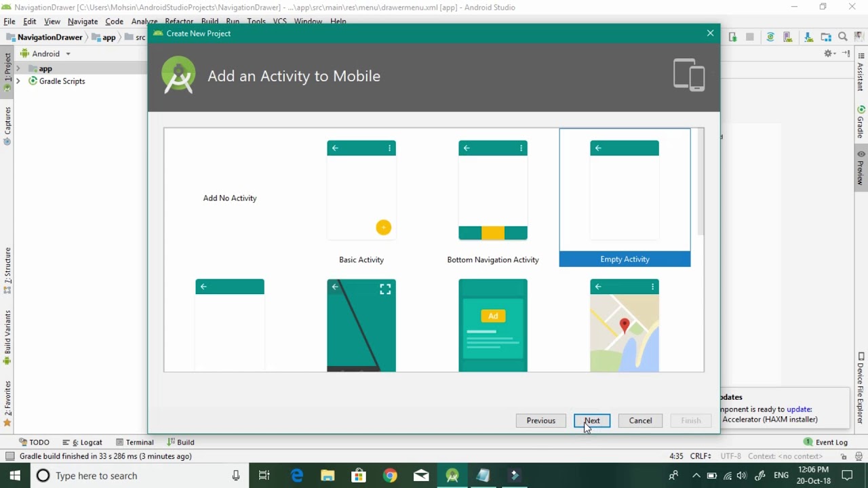
Task: Open the Navigate menu
Action: [83, 21]
